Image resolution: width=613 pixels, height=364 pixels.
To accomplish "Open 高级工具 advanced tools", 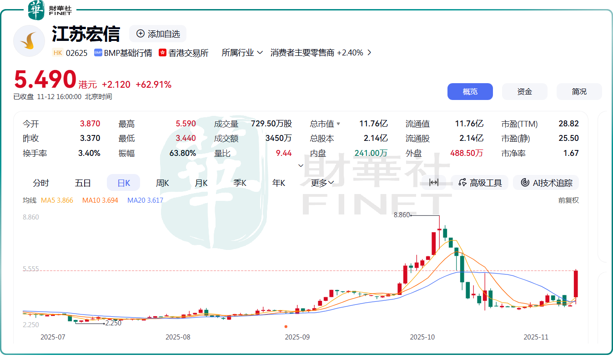I will pos(480,183).
